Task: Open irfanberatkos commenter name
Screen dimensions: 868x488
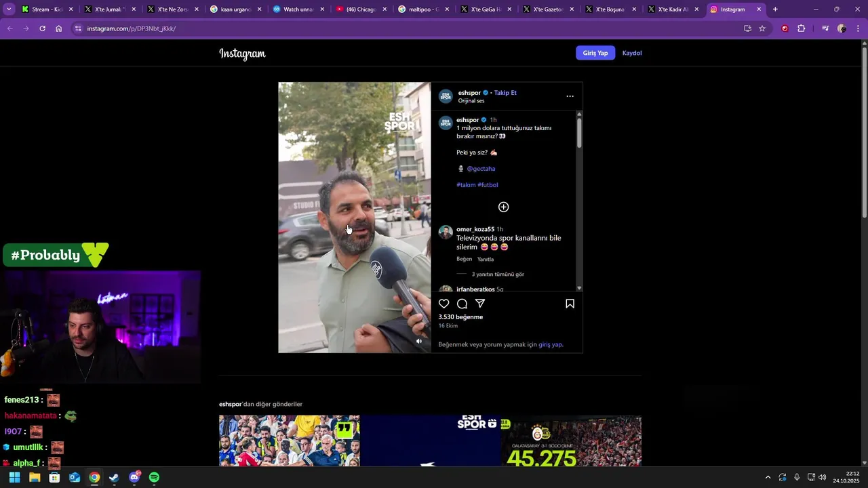Action: 475,289
